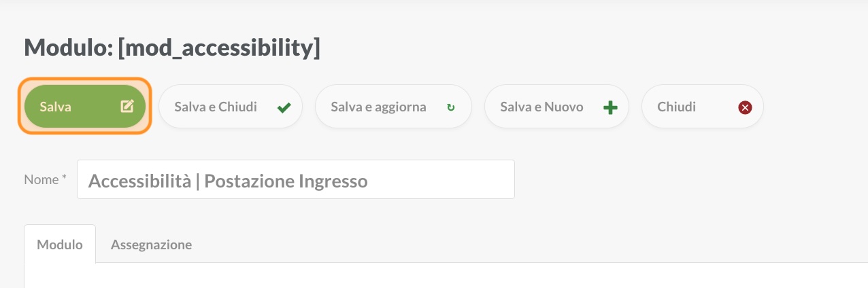
Task: Click the Modulo: heading word
Action: point(68,48)
